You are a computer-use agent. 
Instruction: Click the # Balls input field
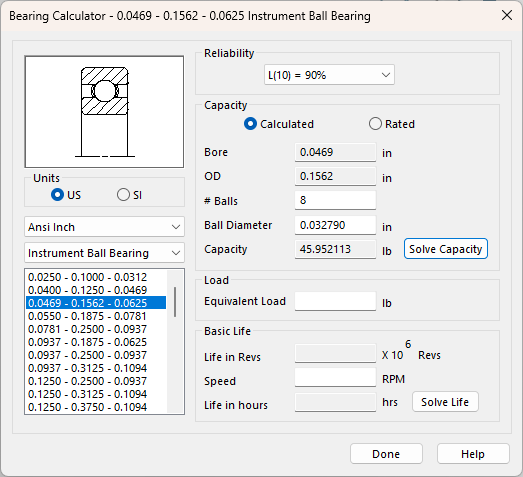pos(335,200)
